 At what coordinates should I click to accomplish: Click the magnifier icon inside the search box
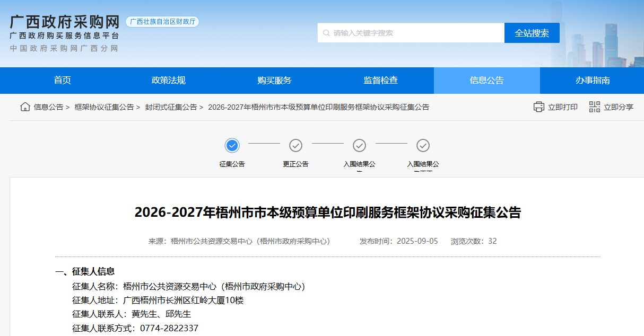click(325, 32)
